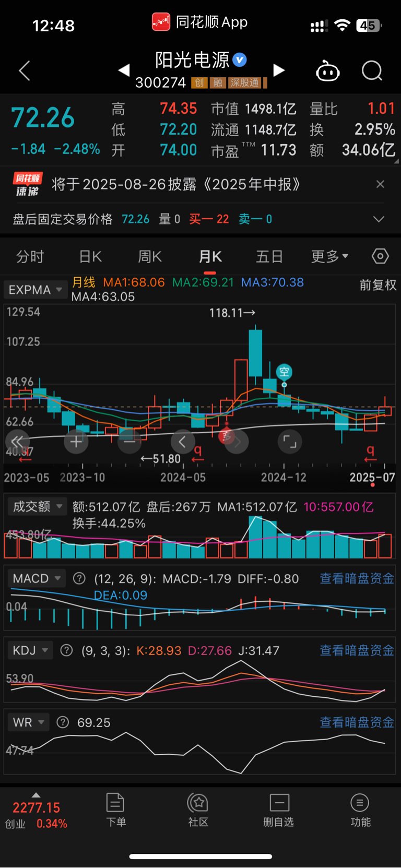Viewport: 401px width, 868px height.
Task: Go back using the top-left arrow
Action: 24,70
